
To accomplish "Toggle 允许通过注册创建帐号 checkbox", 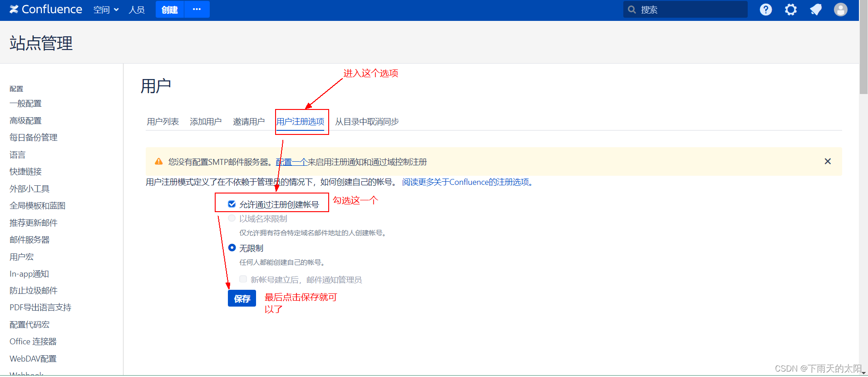I will point(232,204).
